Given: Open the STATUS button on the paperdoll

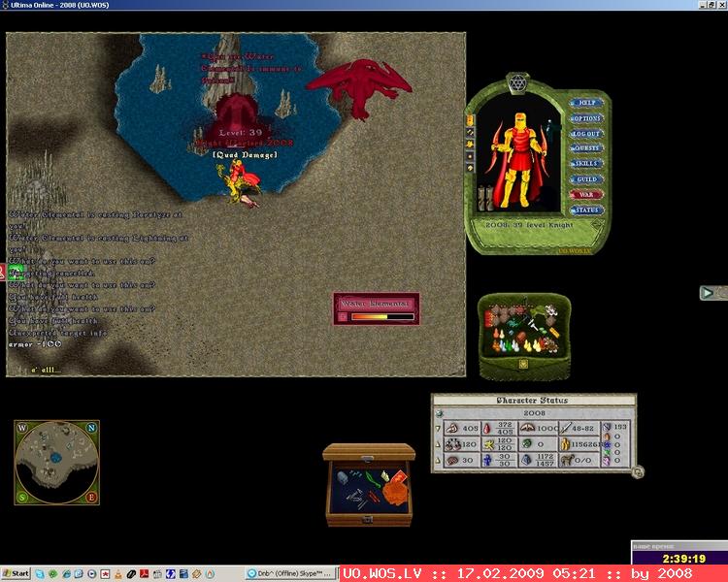Looking at the screenshot, I should [x=587, y=210].
